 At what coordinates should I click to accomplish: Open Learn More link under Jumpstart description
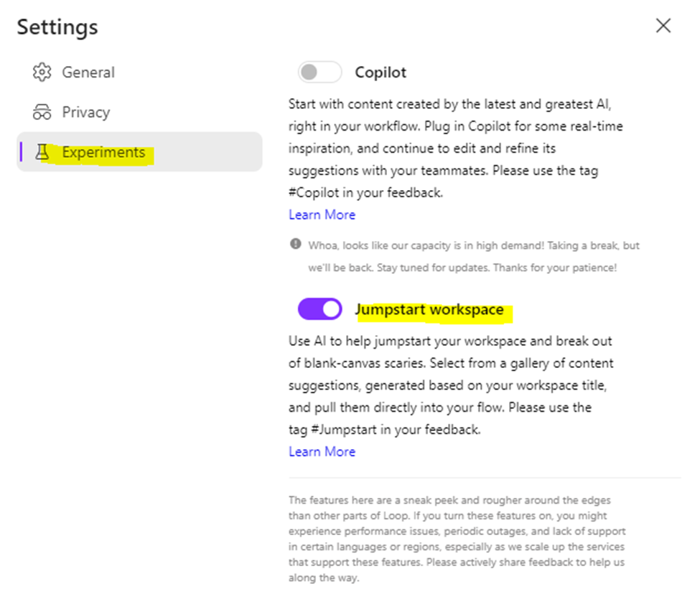coord(322,451)
